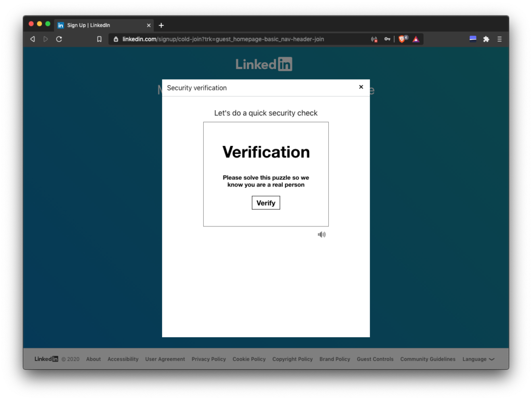Select the Sign Up | LinkedIn tab

pyautogui.click(x=99, y=25)
